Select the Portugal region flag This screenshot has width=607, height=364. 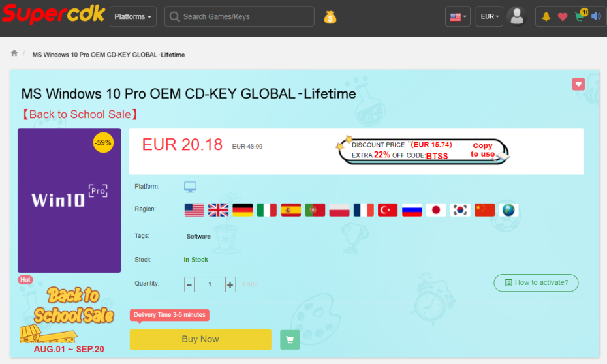click(315, 209)
